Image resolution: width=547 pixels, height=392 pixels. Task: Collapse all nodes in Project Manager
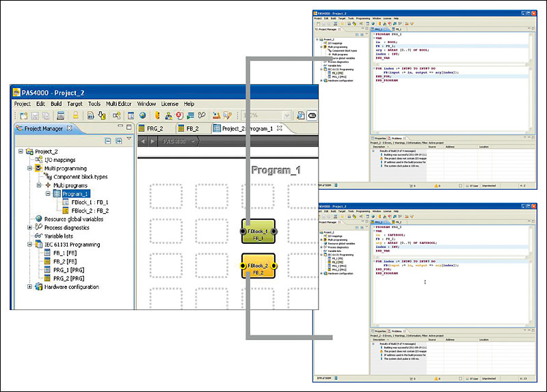[x=108, y=141]
